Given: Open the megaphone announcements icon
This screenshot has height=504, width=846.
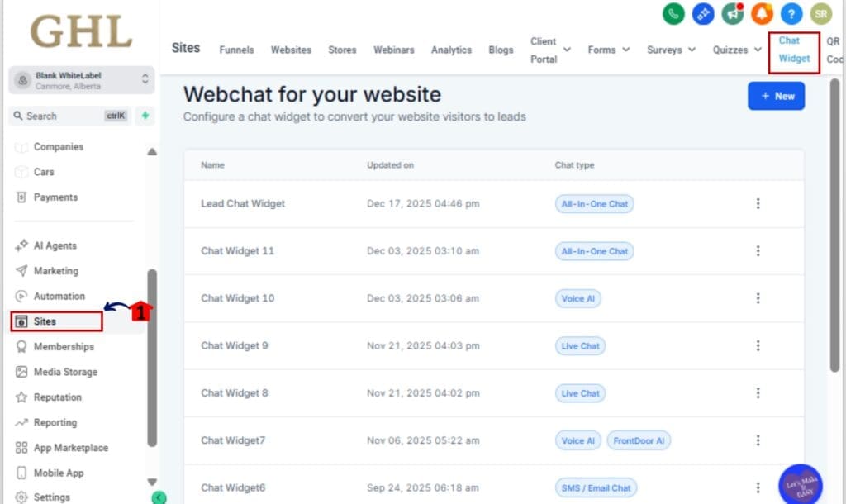Looking at the screenshot, I should click(x=732, y=13).
